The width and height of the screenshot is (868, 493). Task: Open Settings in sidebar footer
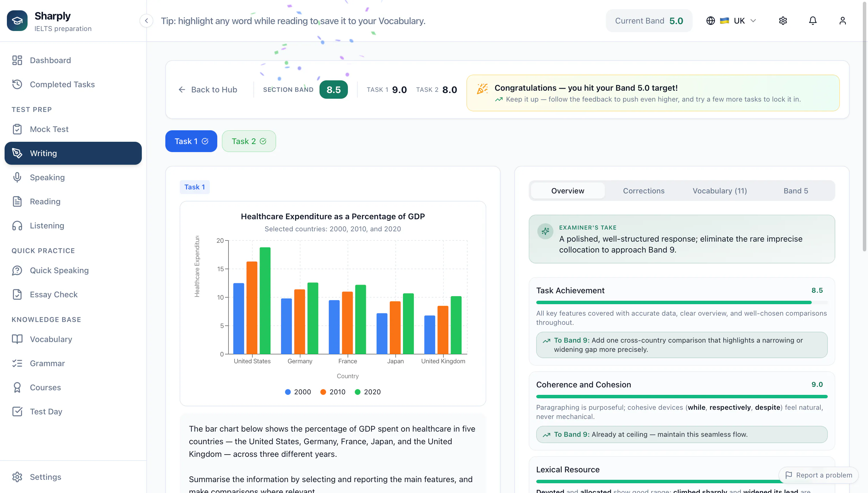tap(73, 477)
